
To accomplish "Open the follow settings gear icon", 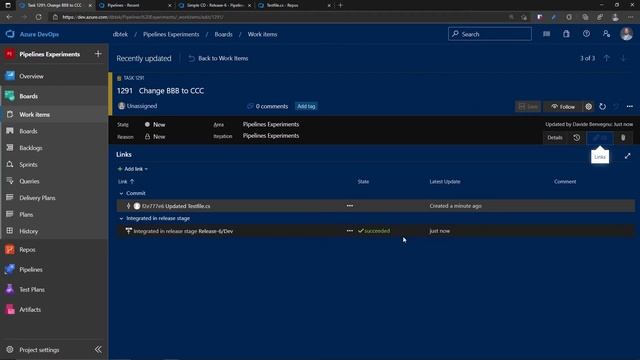I will point(588,107).
